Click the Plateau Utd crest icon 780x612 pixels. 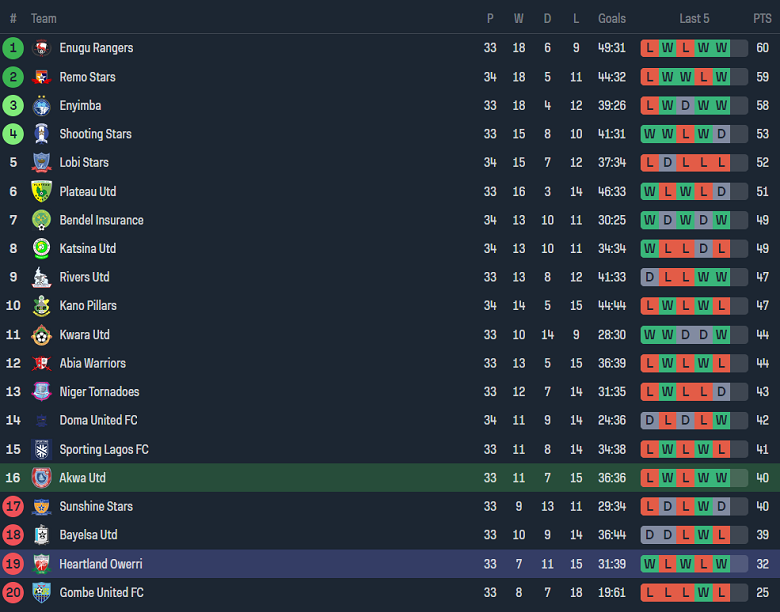[x=41, y=192]
